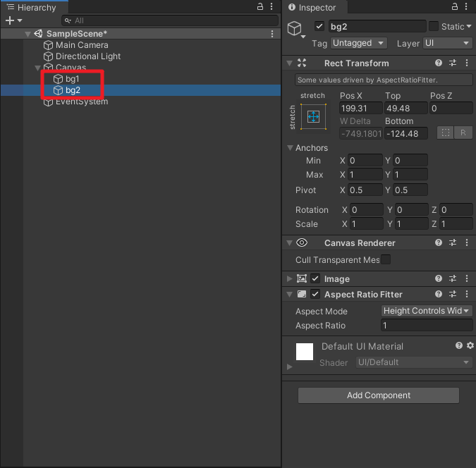Screen dimensions: 476x468
Task: Open the Static flags dropdown arrow
Action: (x=469, y=26)
